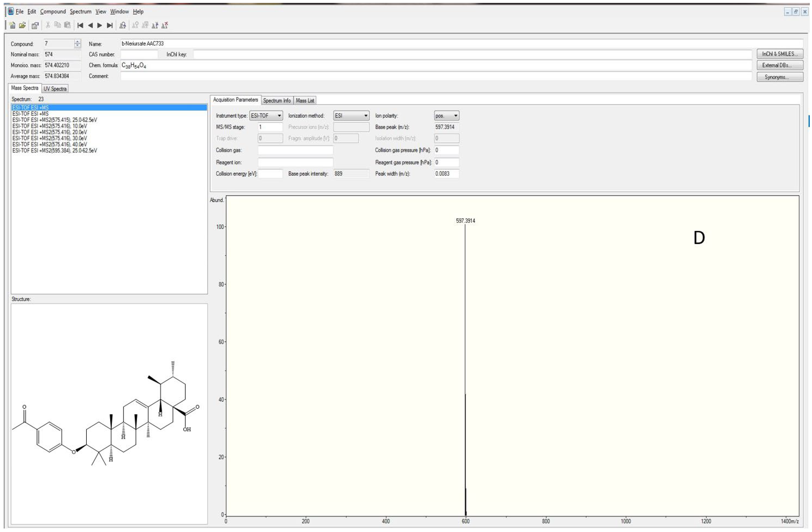This screenshot has width=812, height=532.
Task: Open the library properties toolbar icon
Action: coord(35,25)
